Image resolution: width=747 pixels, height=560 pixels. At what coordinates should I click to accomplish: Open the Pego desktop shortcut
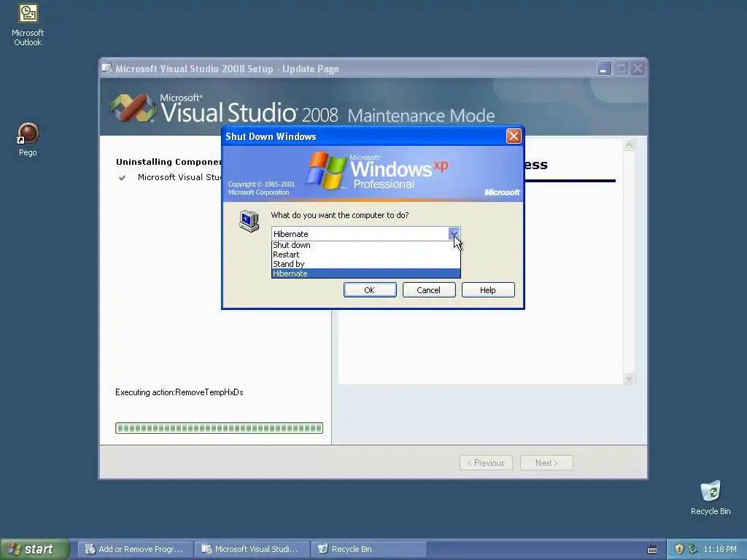[x=28, y=139]
